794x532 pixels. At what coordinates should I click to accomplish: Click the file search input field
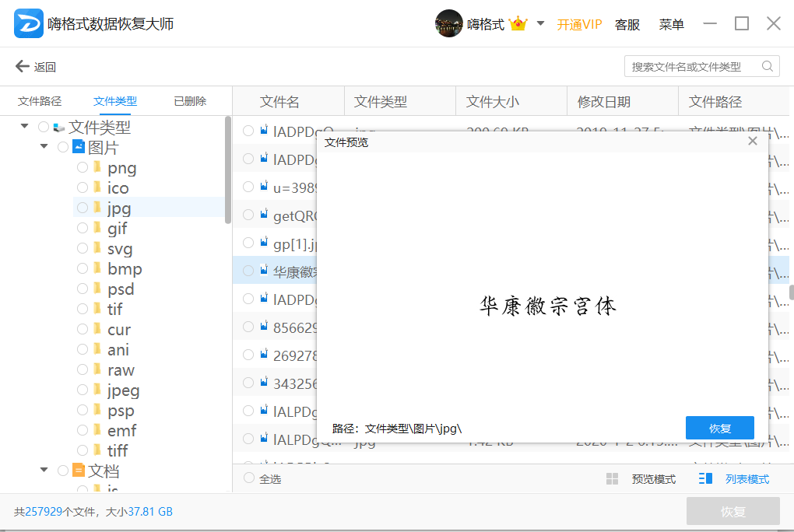tap(702, 66)
